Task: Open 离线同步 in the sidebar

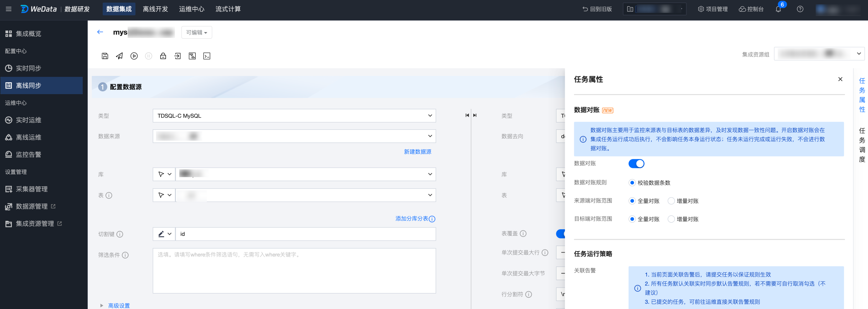Action: pos(41,86)
